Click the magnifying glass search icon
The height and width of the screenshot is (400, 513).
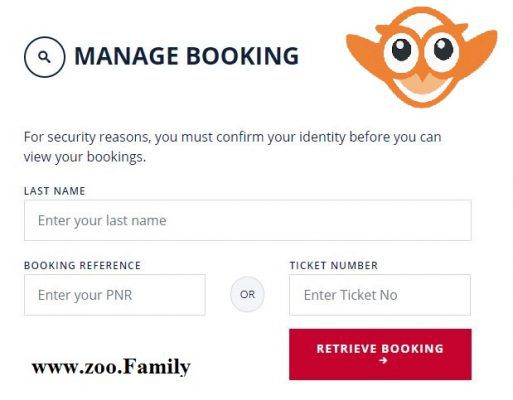[x=44, y=57]
